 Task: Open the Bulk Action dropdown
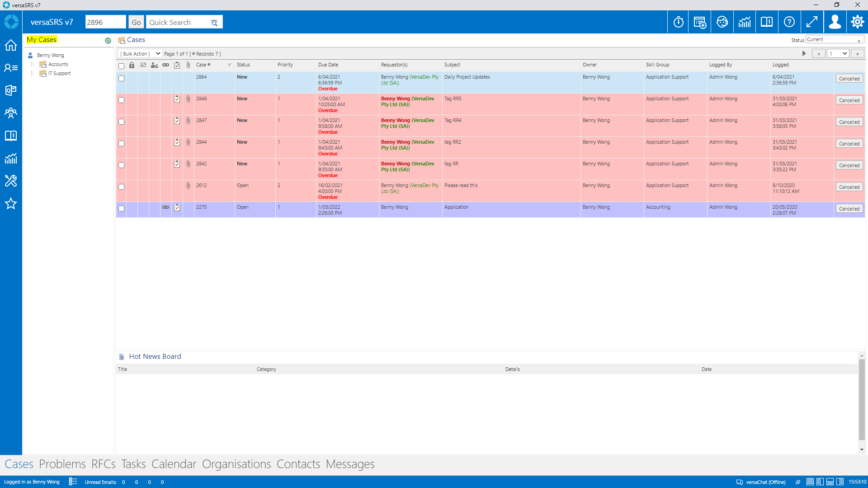click(x=139, y=53)
